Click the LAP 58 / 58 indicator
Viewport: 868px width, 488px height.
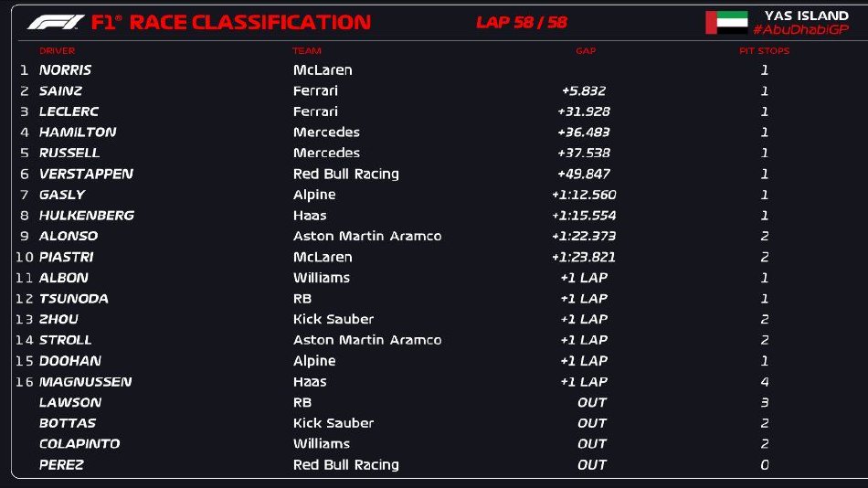pos(522,23)
